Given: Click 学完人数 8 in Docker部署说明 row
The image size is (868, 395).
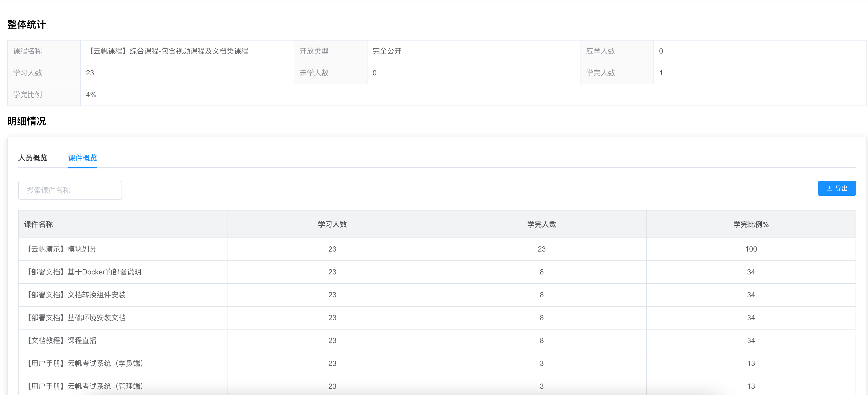Looking at the screenshot, I should (x=542, y=272).
